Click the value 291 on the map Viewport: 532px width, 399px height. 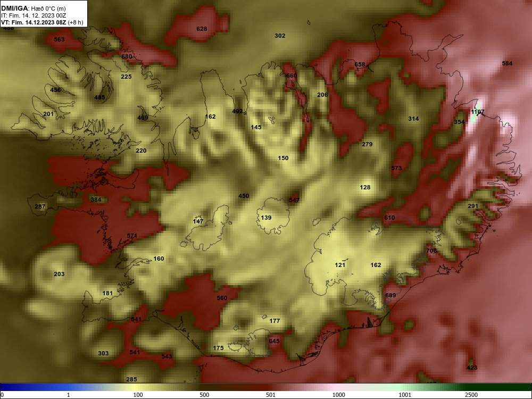tap(473, 206)
